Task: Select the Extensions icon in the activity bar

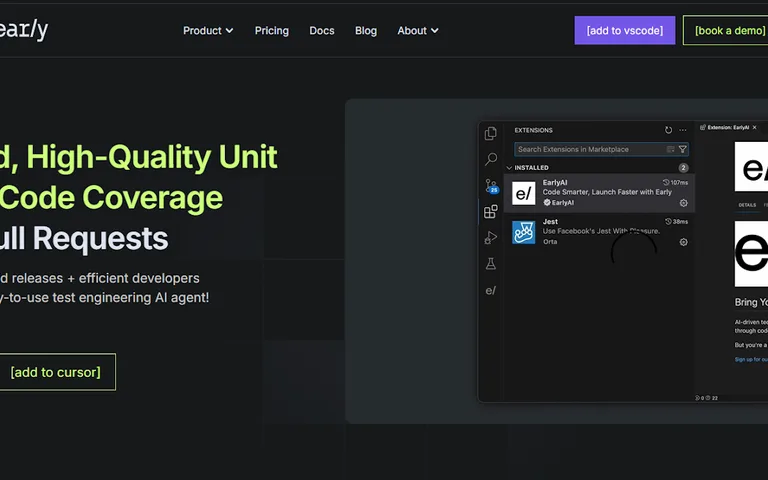Action: coord(490,212)
